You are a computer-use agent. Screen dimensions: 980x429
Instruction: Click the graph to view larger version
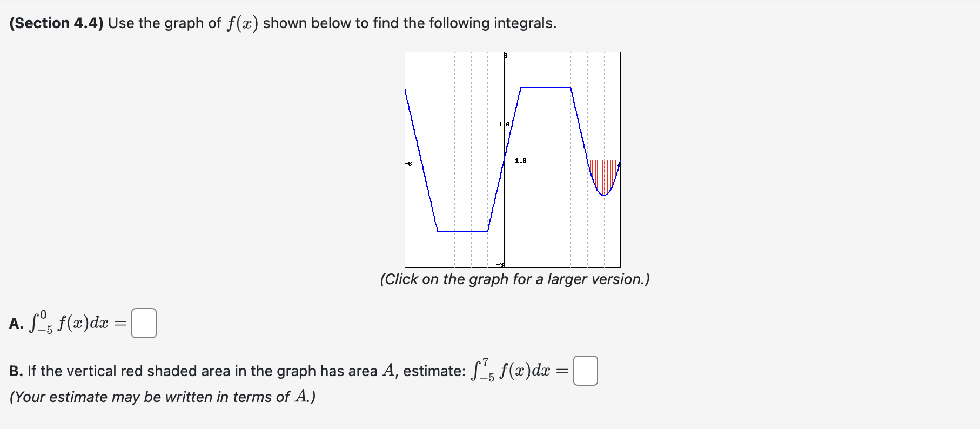coord(513,159)
